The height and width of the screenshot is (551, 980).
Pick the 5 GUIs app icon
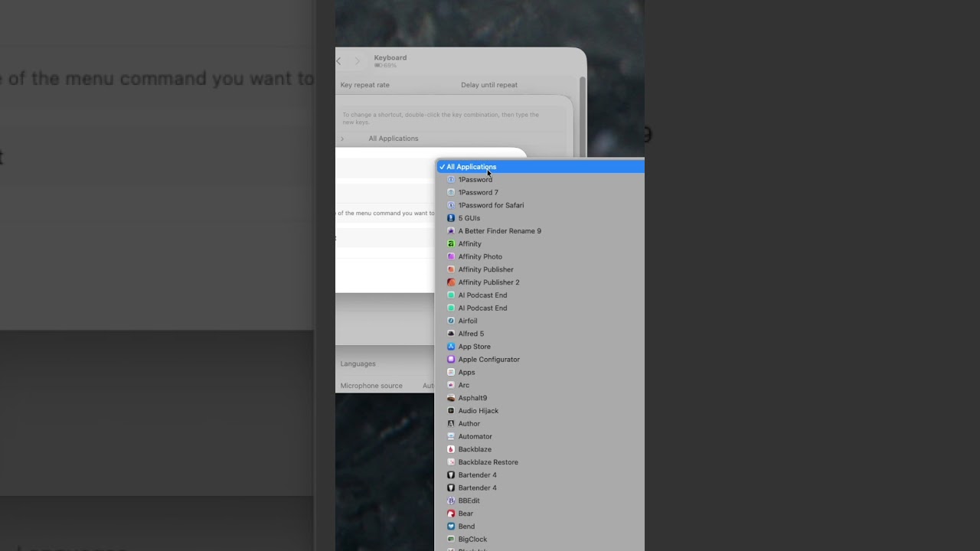tap(451, 218)
